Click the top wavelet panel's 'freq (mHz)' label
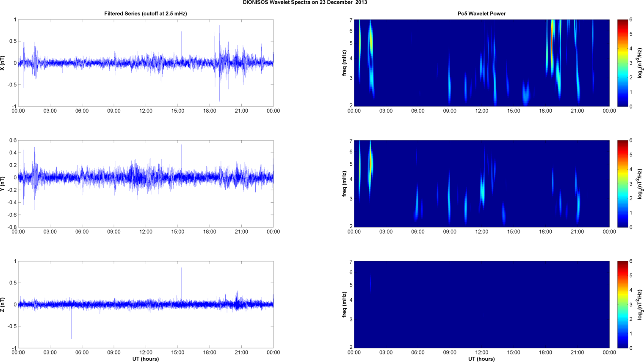Viewport: 644px width, 362px height. coord(345,63)
